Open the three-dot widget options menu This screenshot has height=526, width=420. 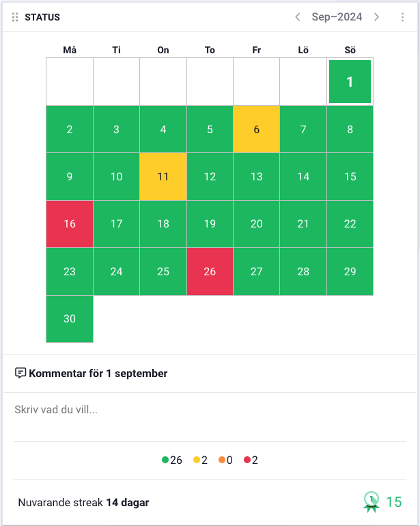402,17
